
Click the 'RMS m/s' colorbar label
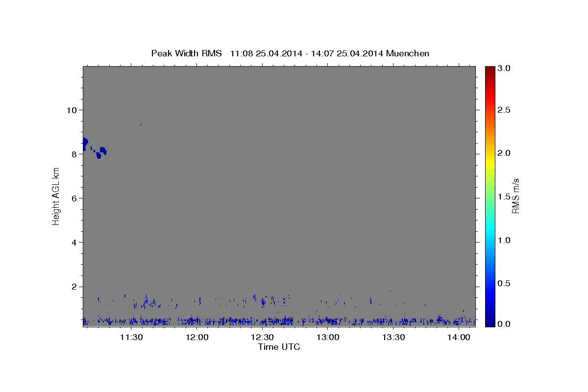(515, 196)
